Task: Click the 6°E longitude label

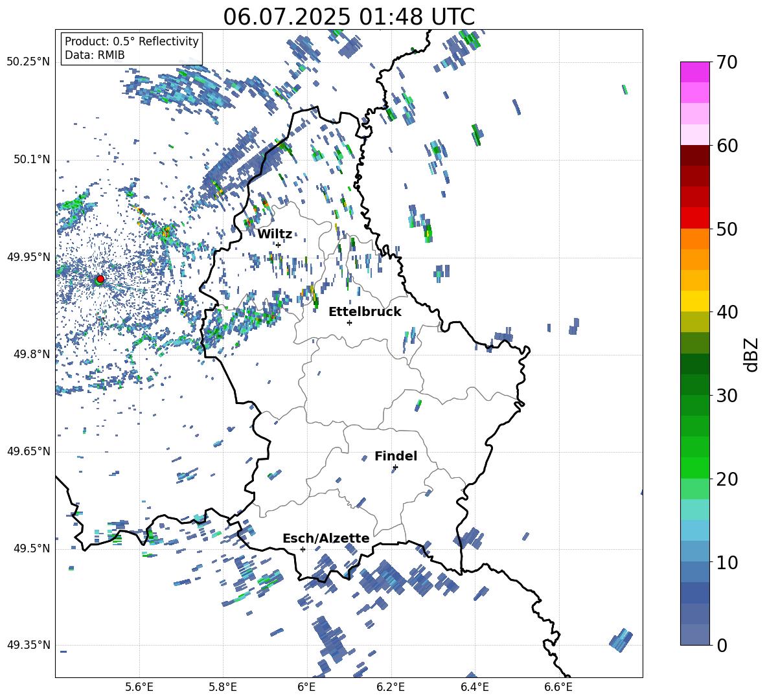Action: 306,687
